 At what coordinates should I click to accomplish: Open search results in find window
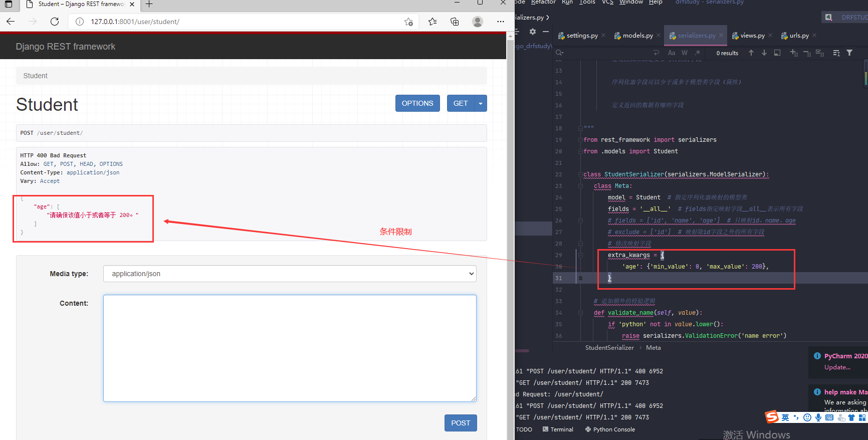coord(777,53)
